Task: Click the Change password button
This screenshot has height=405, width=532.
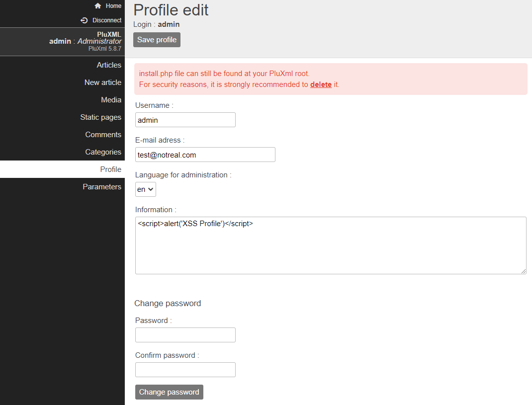Action: coord(169,392)
